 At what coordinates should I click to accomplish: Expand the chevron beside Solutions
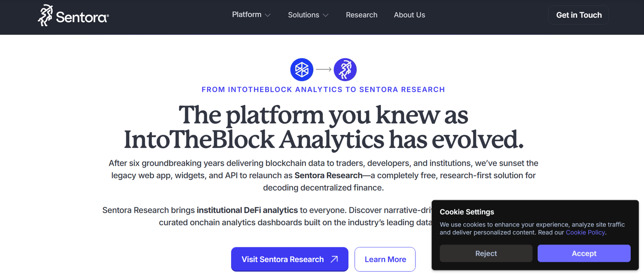point(326,15)
